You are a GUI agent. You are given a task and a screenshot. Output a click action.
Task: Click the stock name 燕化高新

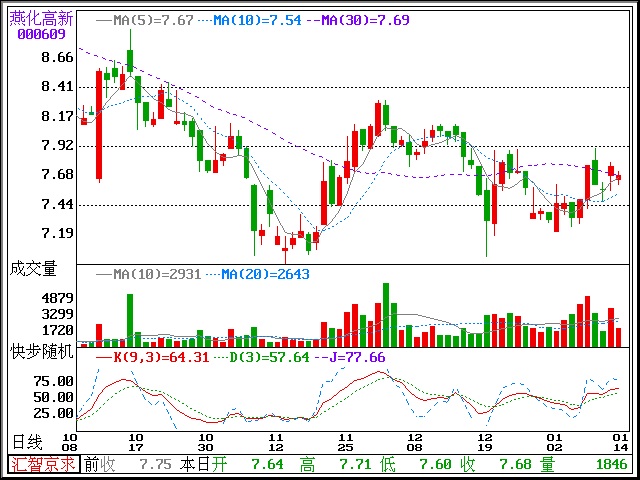(x=41, y=18)
